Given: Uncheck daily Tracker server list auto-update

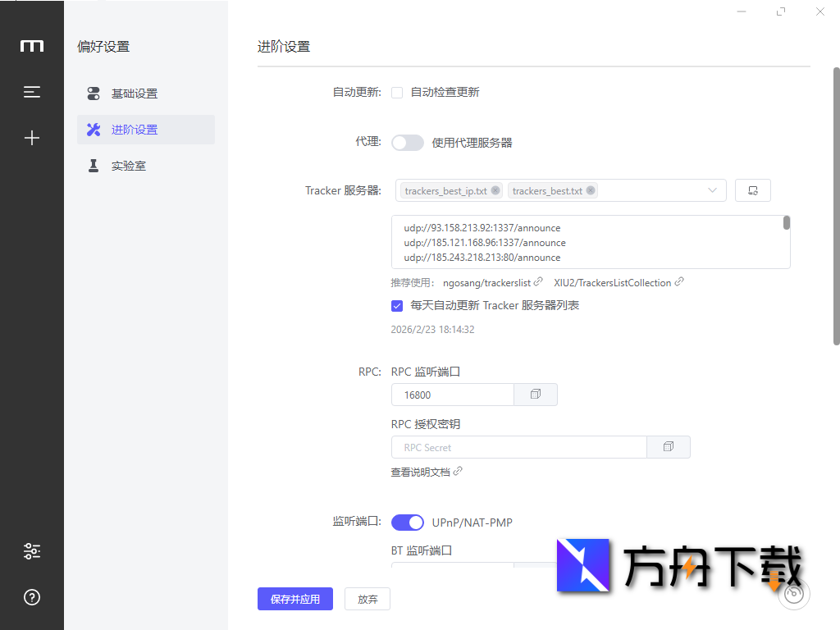Looking at the screenshot, I should pos(397,305).
